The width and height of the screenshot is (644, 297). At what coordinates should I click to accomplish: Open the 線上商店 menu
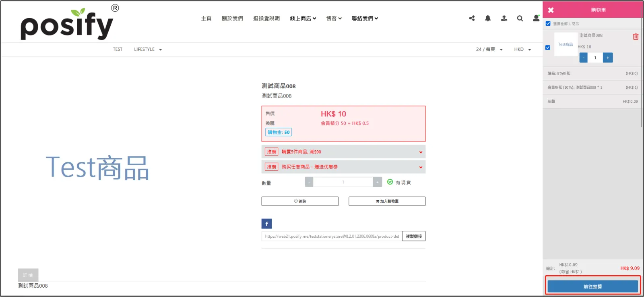coord(303,19)
